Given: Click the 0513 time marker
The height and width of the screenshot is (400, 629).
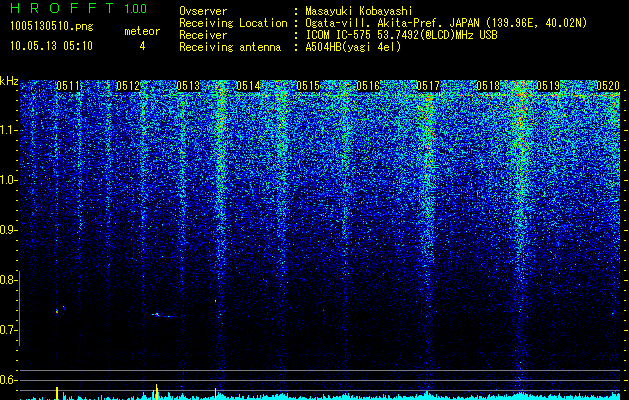Looking at the screenshot, I should [x=188, y=86].
